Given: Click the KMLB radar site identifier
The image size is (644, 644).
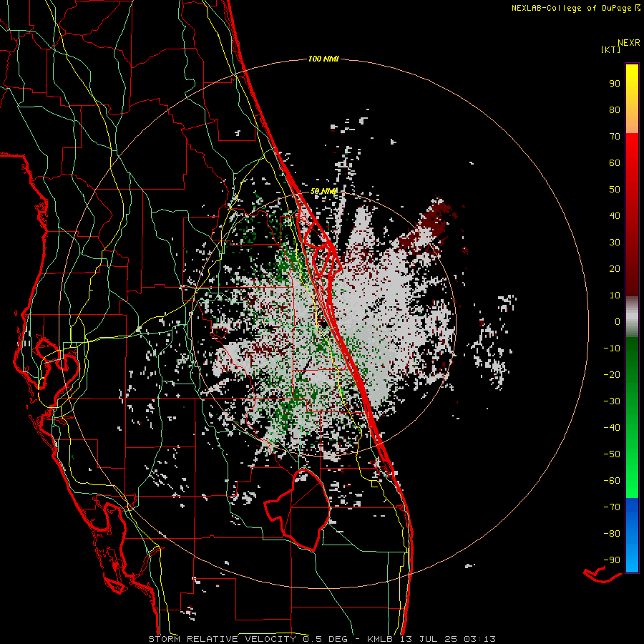Looking at the screenshot, I should point(380,639).
